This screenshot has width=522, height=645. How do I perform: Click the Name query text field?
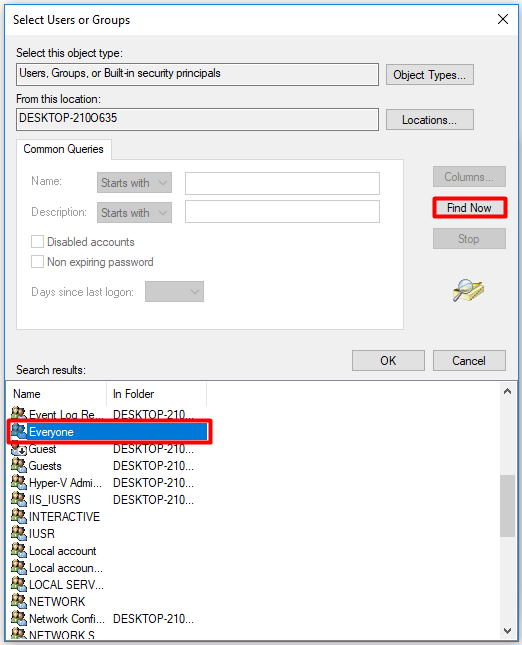[x=282, y=183]
